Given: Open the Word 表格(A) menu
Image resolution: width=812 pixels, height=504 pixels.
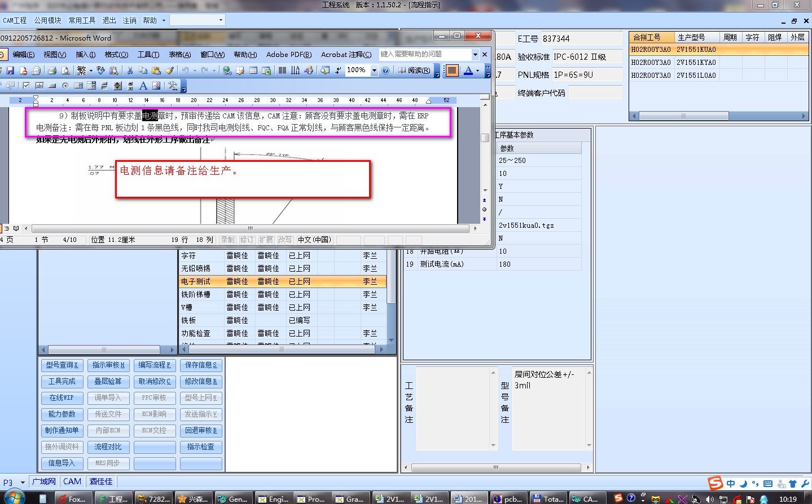Looking at the screenshot, I should pyautogui.click(x=179, y=55).
